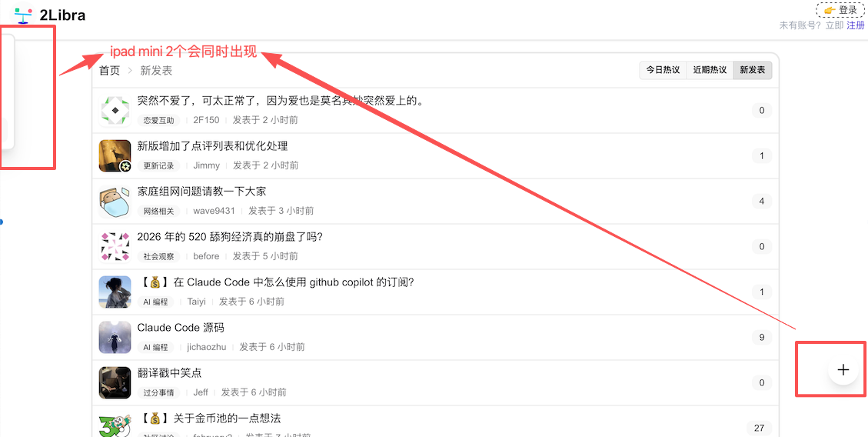Click reply count 9 on Claude Code post
This screenshot has width=868, height=437.
click(762, 337)
